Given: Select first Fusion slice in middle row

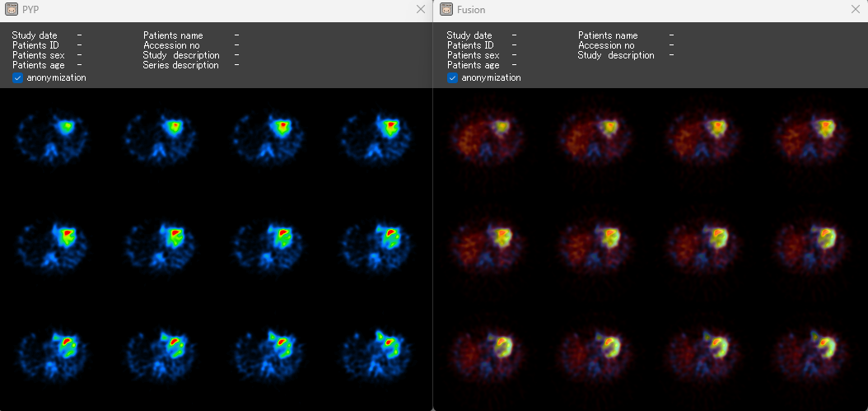Looking at the screenshot, I should 486,246.
